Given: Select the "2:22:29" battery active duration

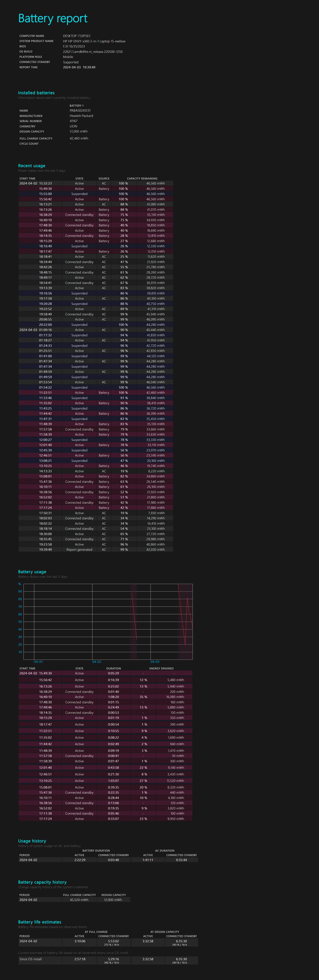Looking at the screenshot, I should coord(80,860).
